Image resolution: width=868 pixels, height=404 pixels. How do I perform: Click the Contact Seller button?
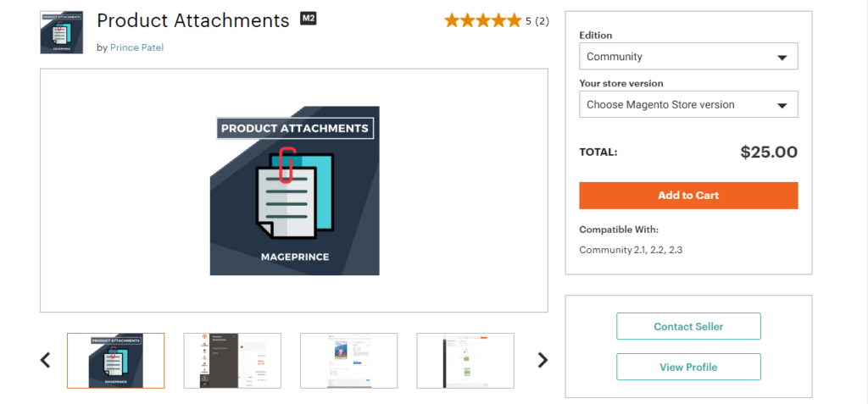pyautogui.click(x=687, y=326)
